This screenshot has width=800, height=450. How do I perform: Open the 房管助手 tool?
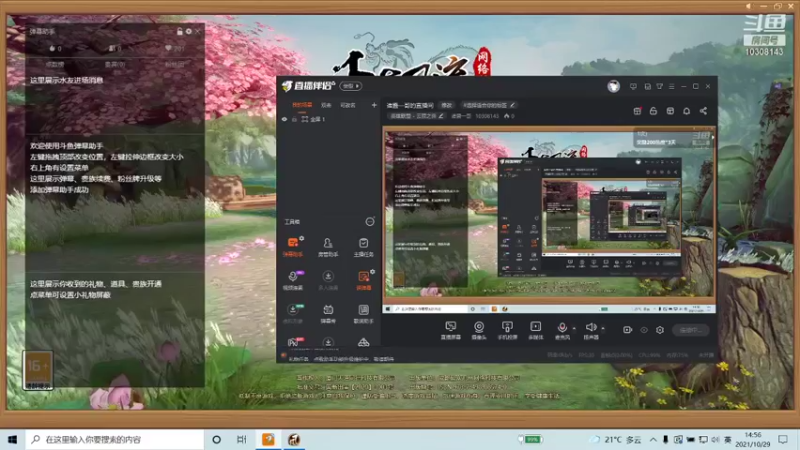328,246
